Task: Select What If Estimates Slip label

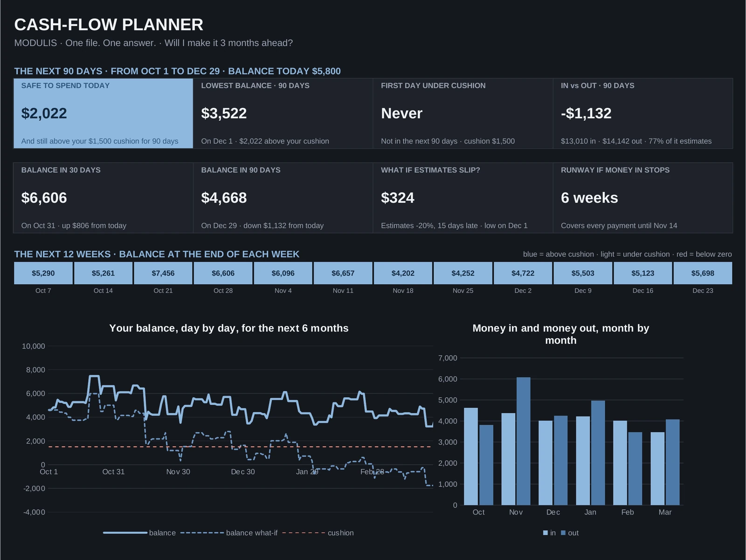Action: tap(430, 170)
